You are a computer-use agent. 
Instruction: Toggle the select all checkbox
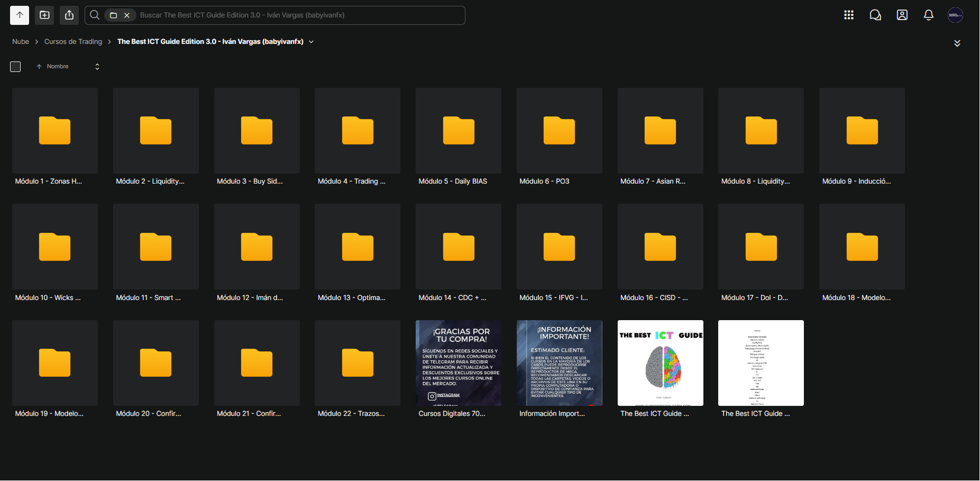[15, 67]
